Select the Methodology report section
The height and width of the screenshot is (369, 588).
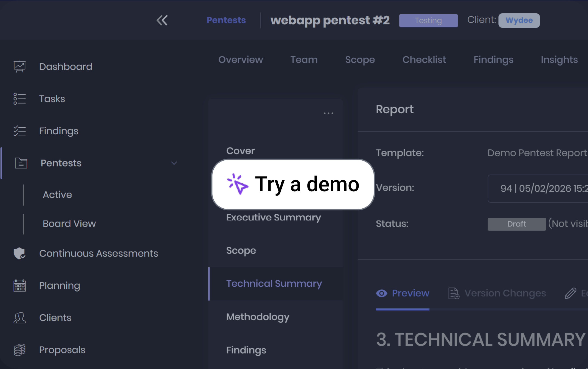click(x=258, y=317)
